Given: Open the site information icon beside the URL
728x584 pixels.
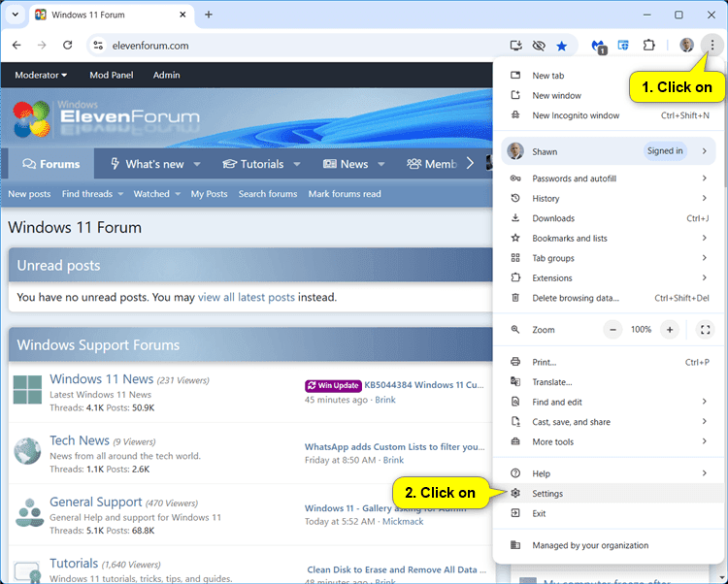Looking at the screenshot, I should click(x=98, y=46).
